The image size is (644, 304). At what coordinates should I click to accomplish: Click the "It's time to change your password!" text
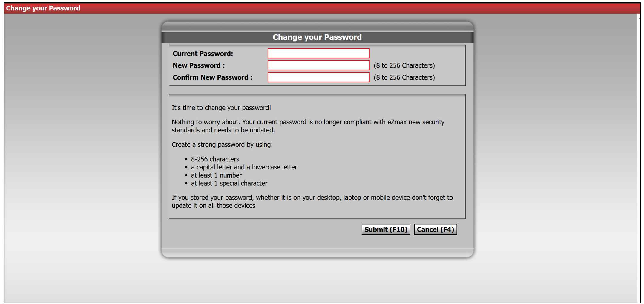(221, 108)
